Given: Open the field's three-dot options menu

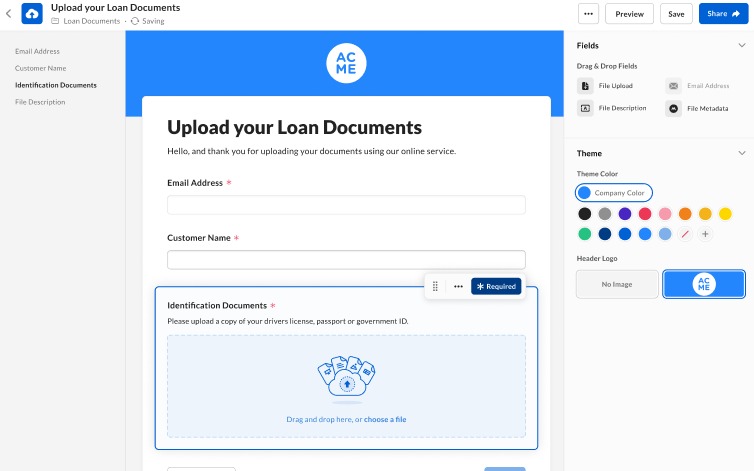Looking at the screenshot, I should point(458,286).
